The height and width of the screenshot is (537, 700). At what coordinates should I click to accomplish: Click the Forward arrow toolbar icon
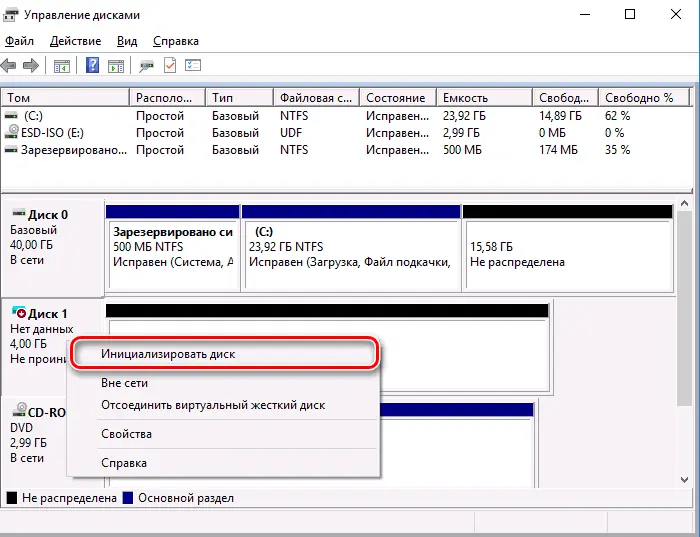(30, 66)
